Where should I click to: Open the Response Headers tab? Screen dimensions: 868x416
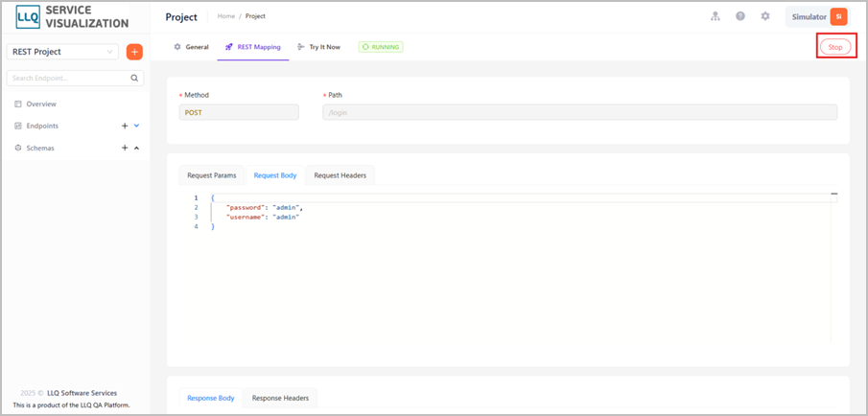pos(280,398)
